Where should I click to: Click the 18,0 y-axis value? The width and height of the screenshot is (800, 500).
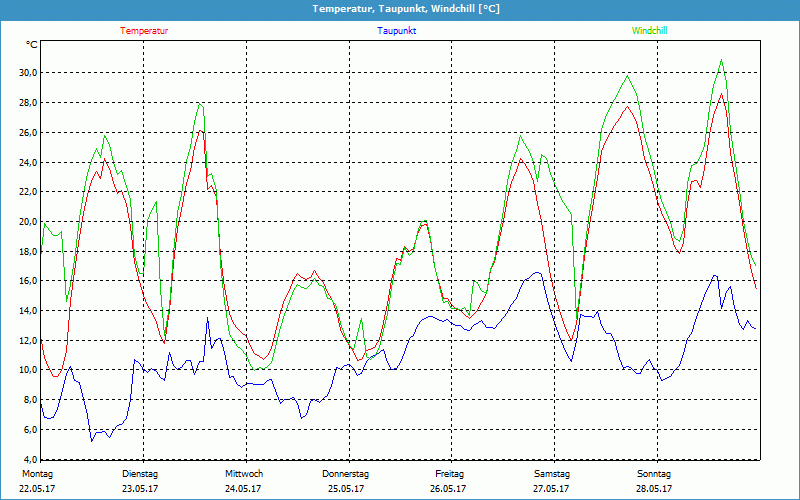click(29, 251)
